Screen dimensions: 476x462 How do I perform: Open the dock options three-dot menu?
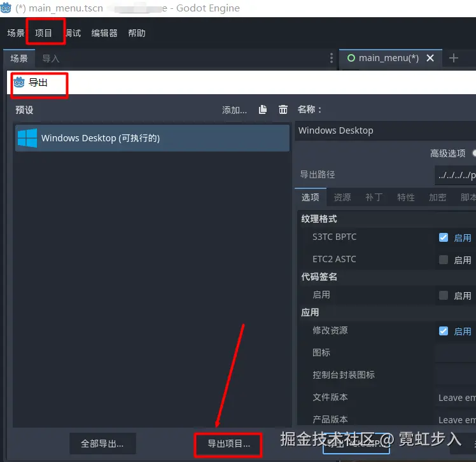pos(331,58)
